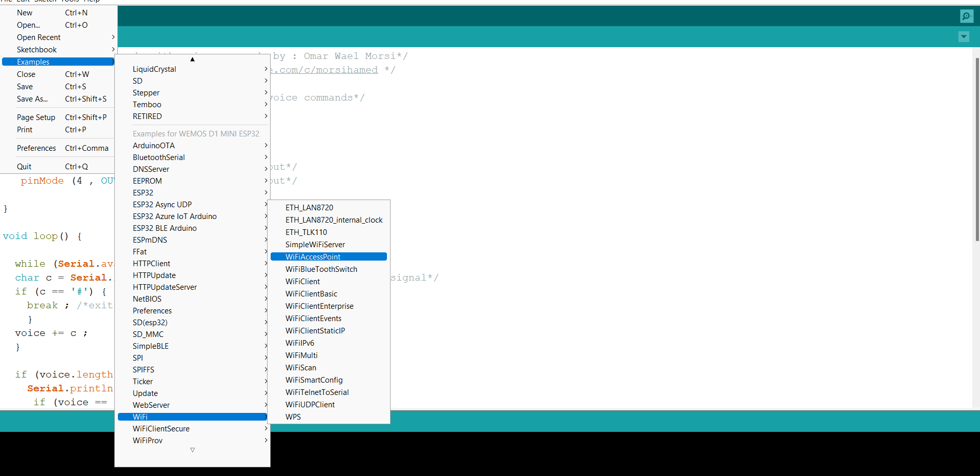Click the 'void loop()' code line
Viewport: 980px width, 476px height.
[x=42, y=236]
